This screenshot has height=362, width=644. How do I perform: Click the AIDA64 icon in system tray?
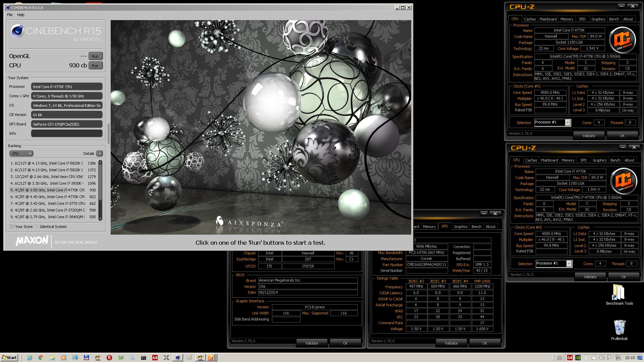coord(570,358)
